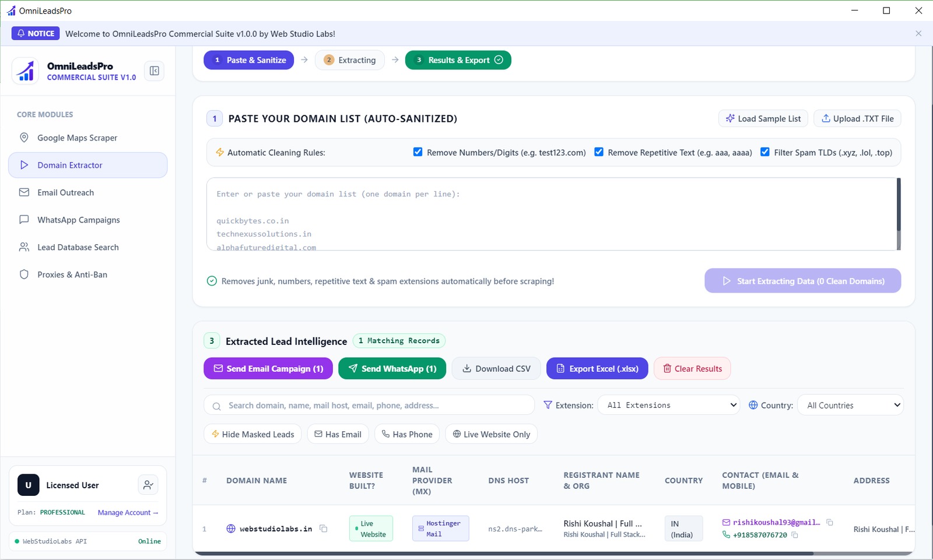Image resolution: width=933 pixels, height=560 pixels.
Task: Click Load Sample List button
Action: (x=763, y=118)
